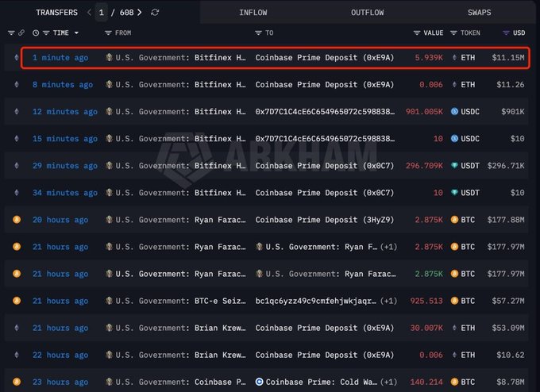Viewport: 540px width, 392px height.
Task: Click ETH token icon in $53.09M row
Action: point(454,328)
